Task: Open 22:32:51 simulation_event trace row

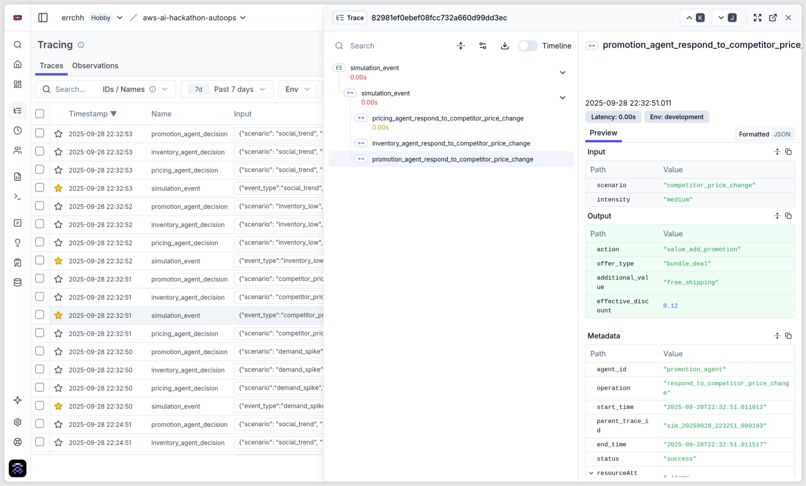Action: point(178,315)
